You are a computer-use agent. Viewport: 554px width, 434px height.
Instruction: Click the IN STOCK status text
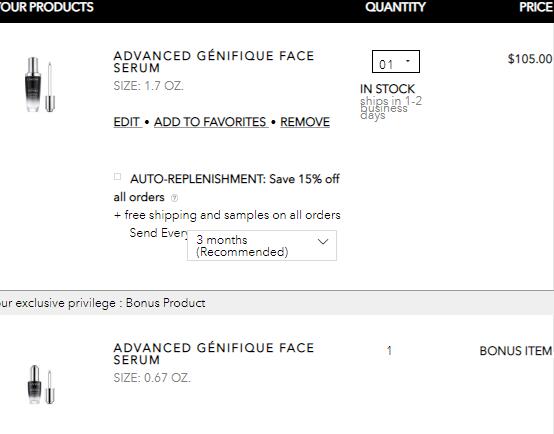tap(387, 89)
